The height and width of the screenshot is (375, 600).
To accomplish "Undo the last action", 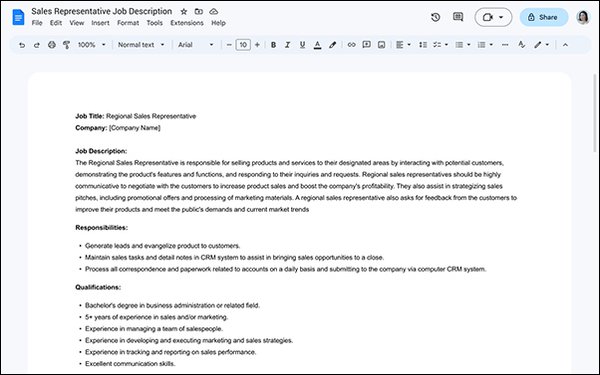I will [x=22, y=45].
